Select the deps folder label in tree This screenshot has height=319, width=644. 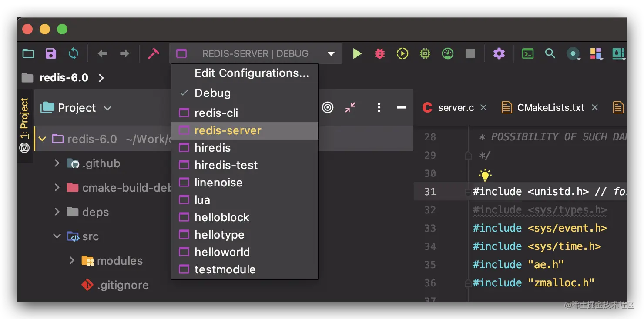tap(95, 212)
